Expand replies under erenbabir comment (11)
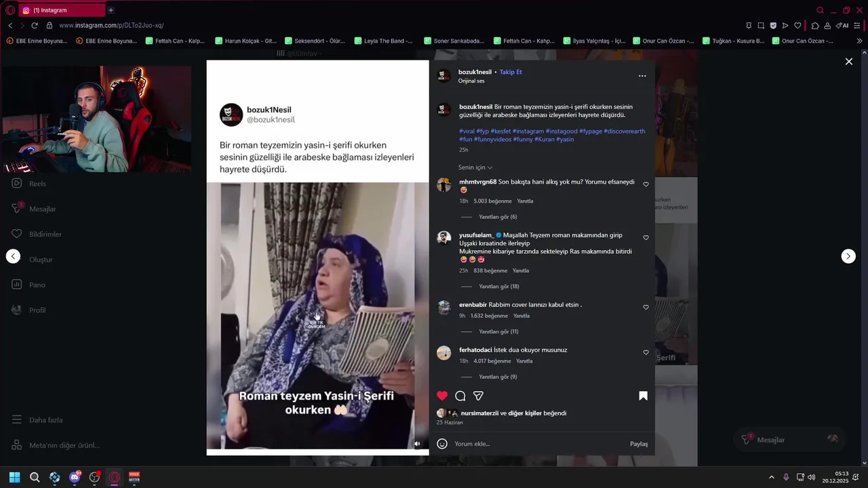Screen dimensions: 868x488 pos(498,332)
